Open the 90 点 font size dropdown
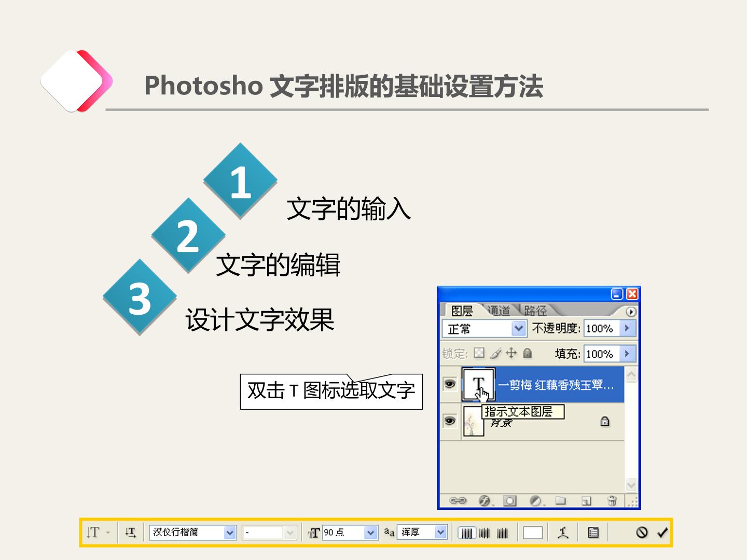 tap(349, 533)
